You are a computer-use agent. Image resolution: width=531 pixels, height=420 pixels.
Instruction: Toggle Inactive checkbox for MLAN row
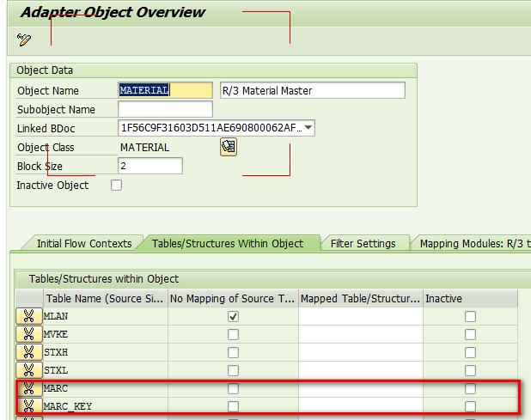[x=470, y=316]
